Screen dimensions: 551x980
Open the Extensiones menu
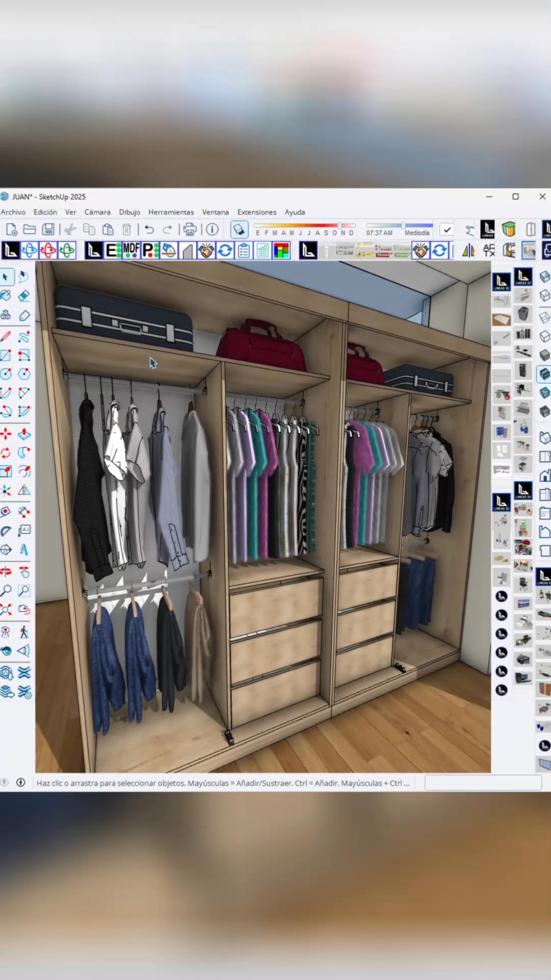257,212
